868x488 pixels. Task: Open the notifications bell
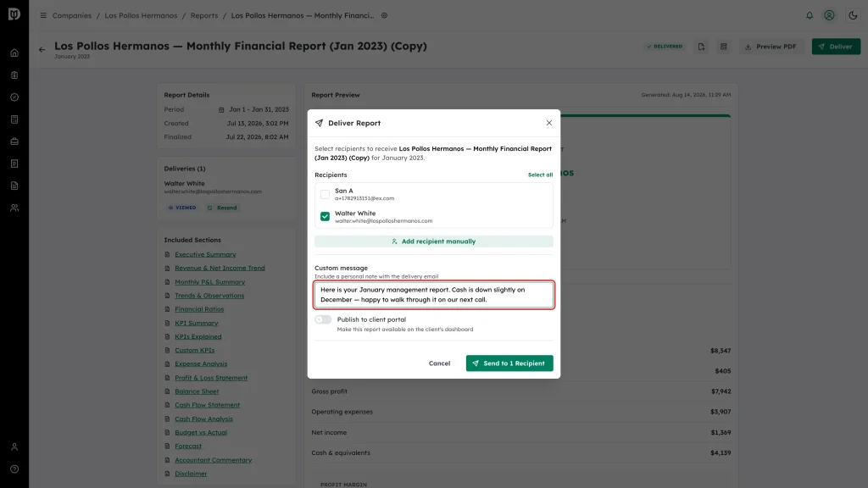(x=810, y=15)
